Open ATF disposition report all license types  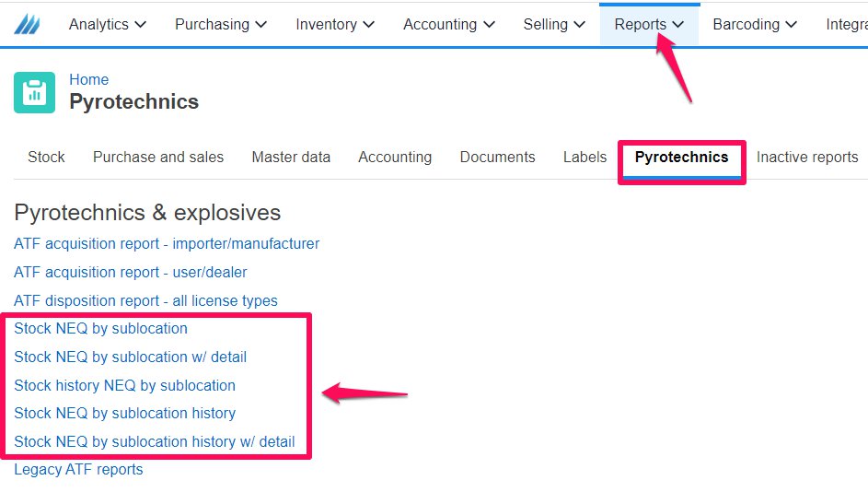point(145,300)
